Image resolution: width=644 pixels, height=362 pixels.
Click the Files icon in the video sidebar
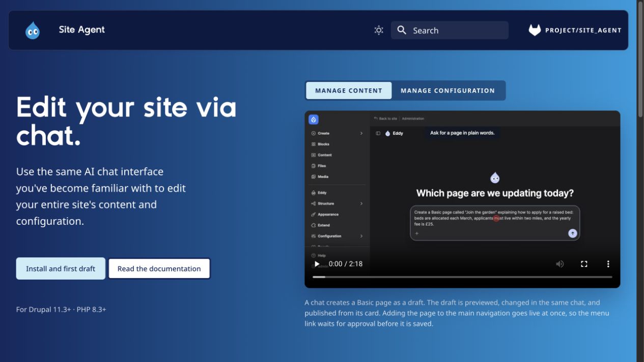(x=314, y=166)
